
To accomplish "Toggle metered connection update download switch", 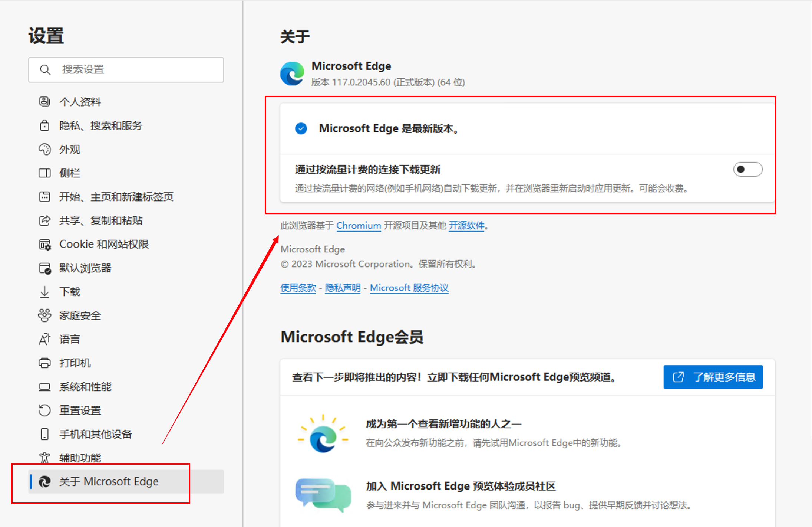I will [x=748, y=170].
